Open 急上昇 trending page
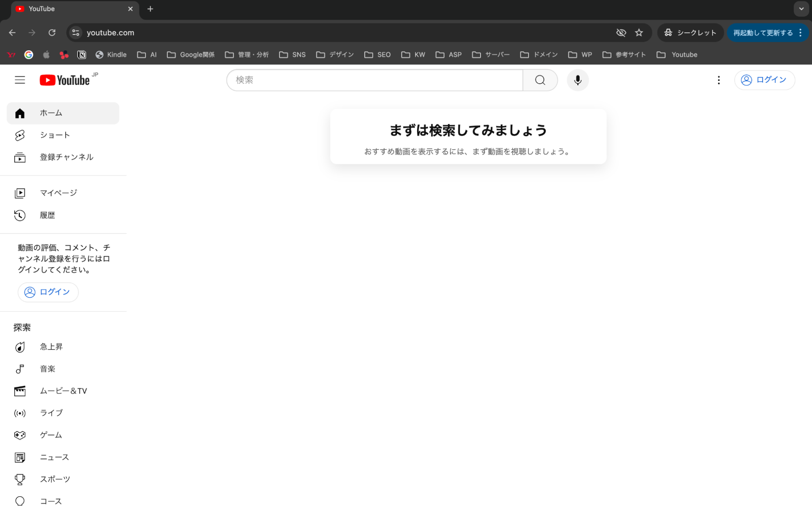The height and width of the screenshot is (506, 812). click(x=51, y=347)
